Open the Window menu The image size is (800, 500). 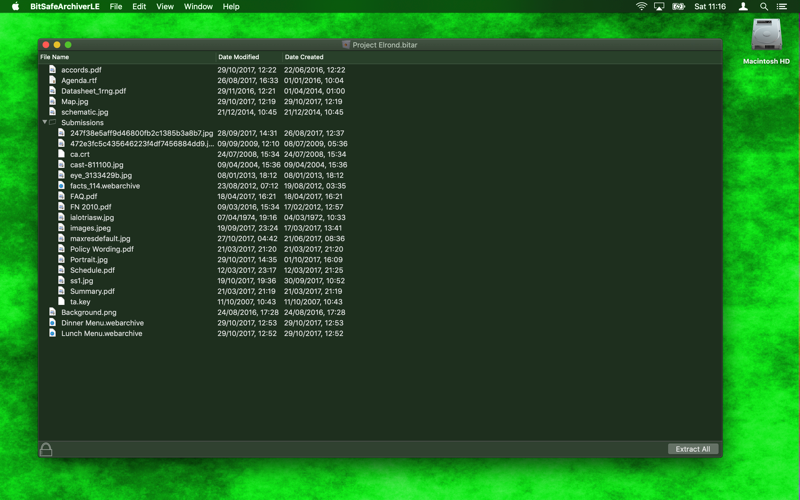click(198, 7)
